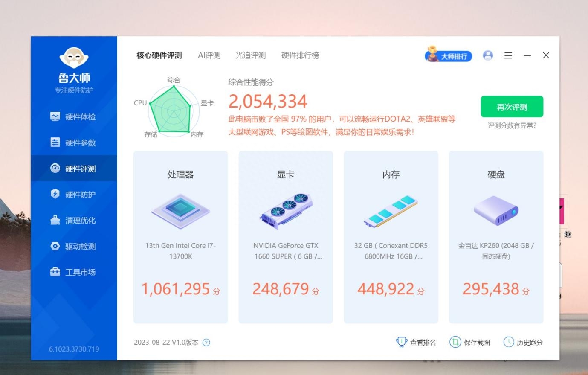Open 驱动检测 in the sidebar
The width and height of the screenshot is (588, 375).
point(74,246)
